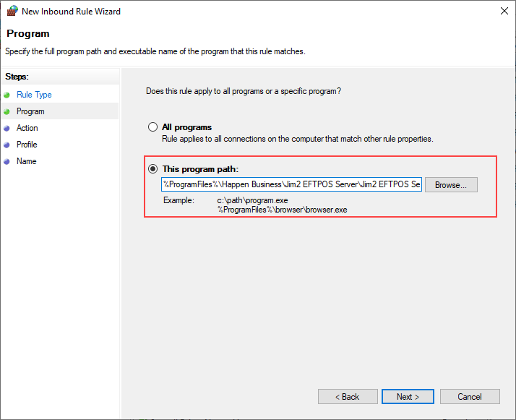
Task: Select the This program path radio button
Action: point(152,168)
